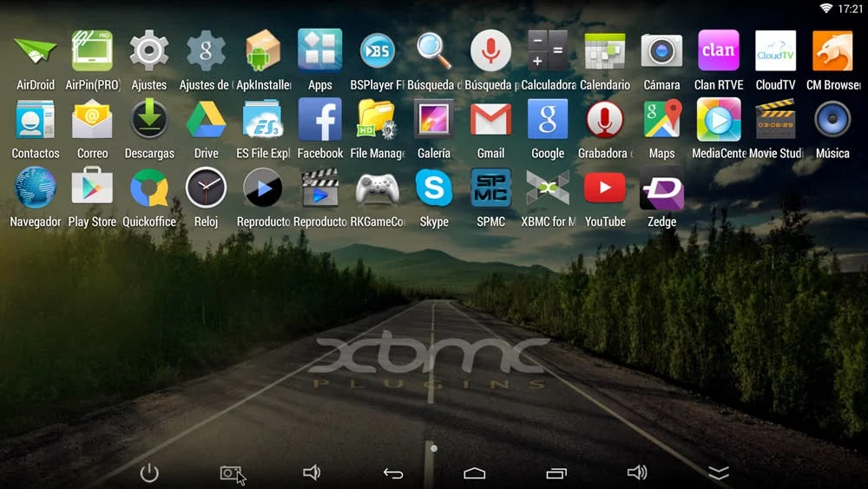Open Skype app
This screenshot has width=868, height=489.
coord(434,188)
